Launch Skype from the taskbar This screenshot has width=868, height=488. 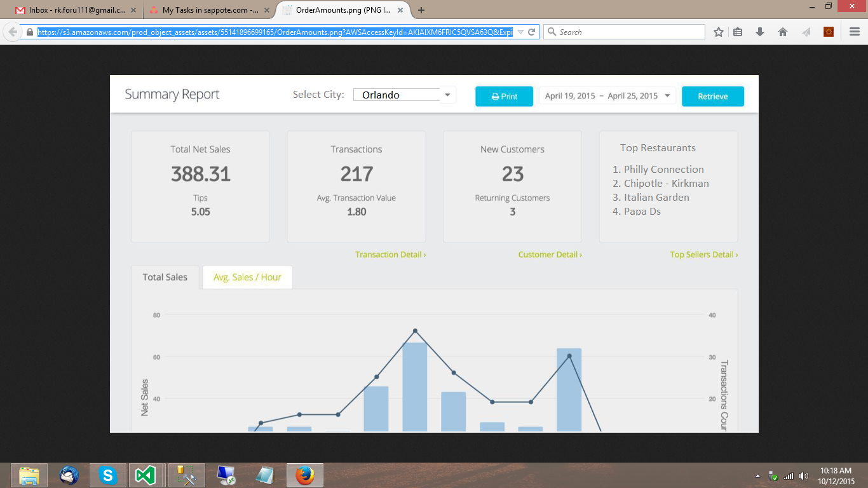tap(108, 475)
